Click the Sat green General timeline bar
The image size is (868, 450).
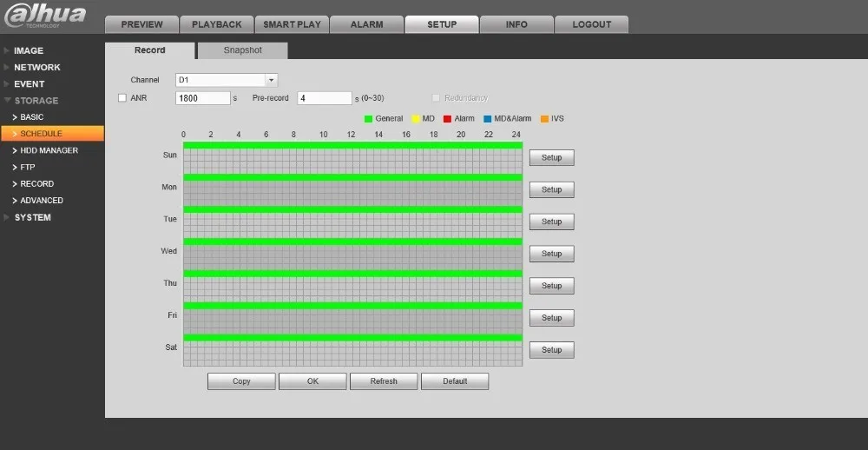352,337
